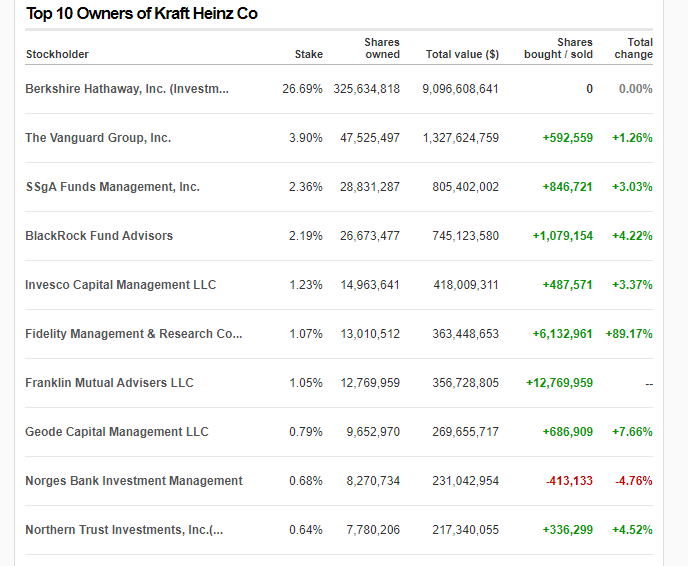Select total value 9,096,608,641
Screen dimensions: 688x566
click(x=461, y=89)
